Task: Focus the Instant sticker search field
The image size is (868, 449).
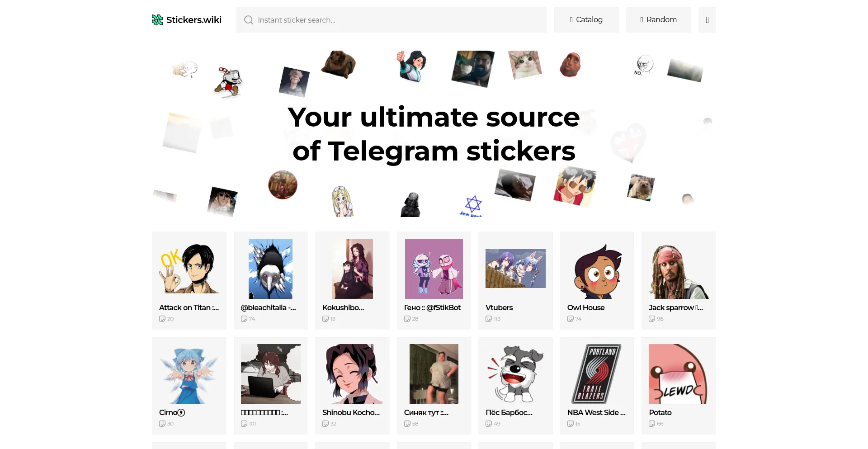Action: tap(391, 20)
